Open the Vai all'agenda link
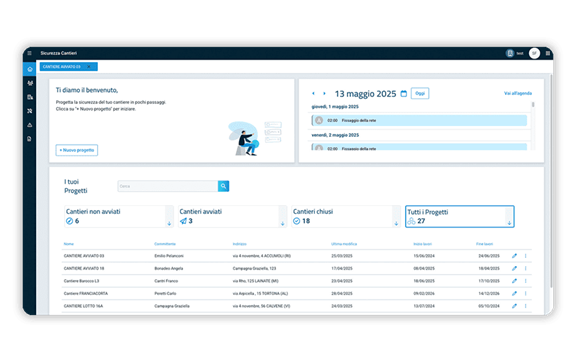The width and height of the screenshot is (576, 362). [x=518, y=93]
